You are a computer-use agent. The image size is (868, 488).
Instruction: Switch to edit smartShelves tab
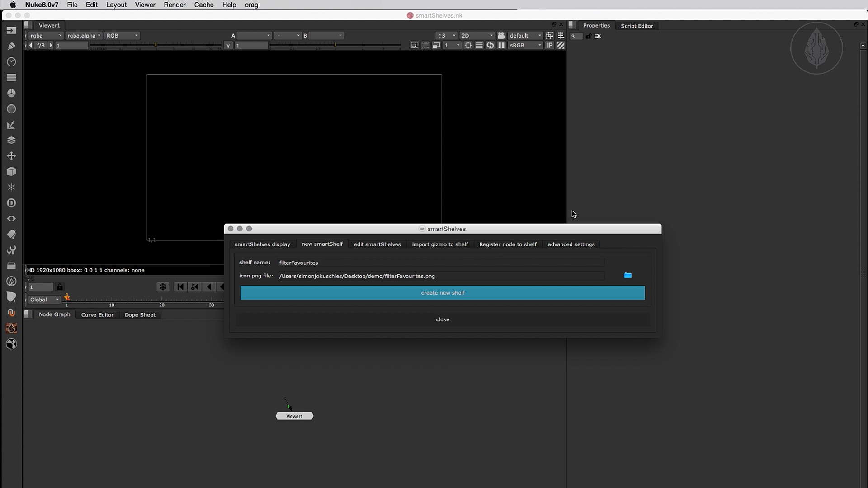click(377, 244)
